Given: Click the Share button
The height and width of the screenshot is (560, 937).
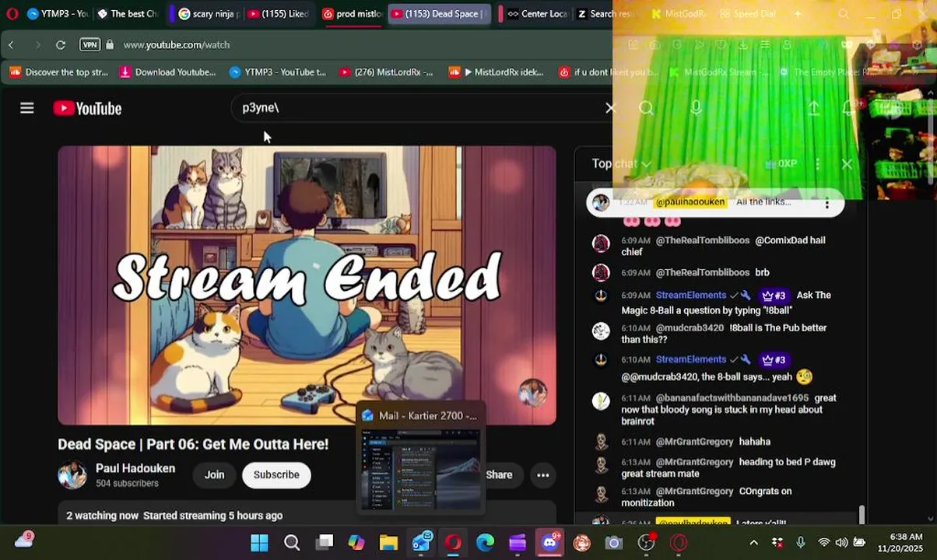Looking at the screenshot, I should coord(499,474).
